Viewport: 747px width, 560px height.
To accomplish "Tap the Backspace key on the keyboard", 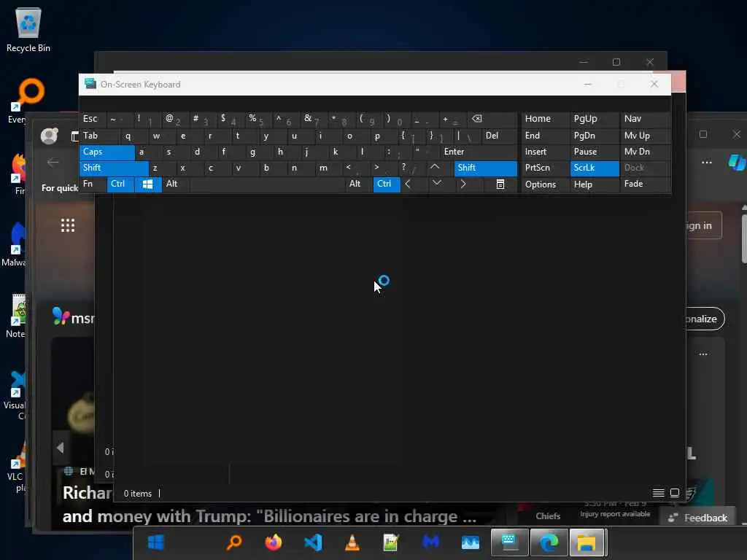I will 477,119.
